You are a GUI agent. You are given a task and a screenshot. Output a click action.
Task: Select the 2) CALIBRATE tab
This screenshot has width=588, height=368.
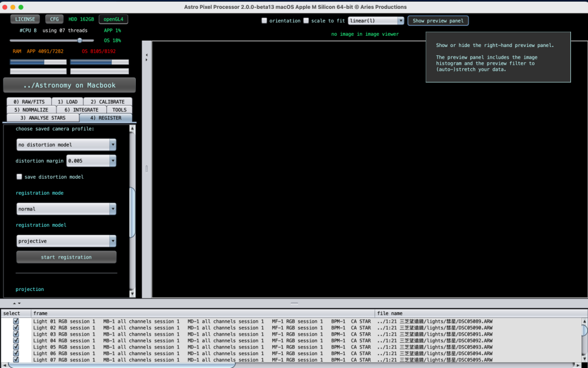[107, 101]
